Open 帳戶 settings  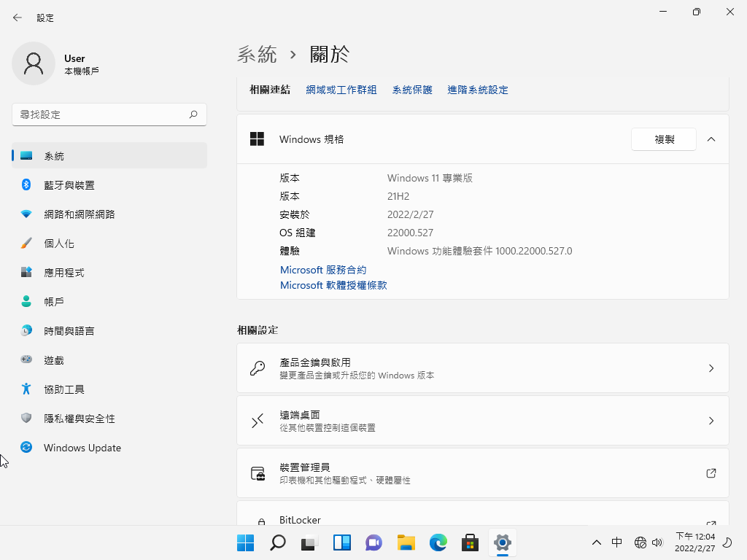(x=109, y=301)
